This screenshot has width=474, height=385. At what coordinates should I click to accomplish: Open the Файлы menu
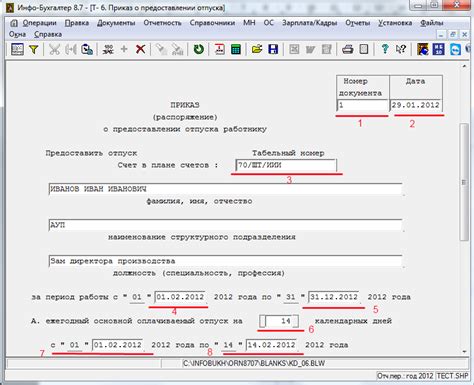(432, 23)
